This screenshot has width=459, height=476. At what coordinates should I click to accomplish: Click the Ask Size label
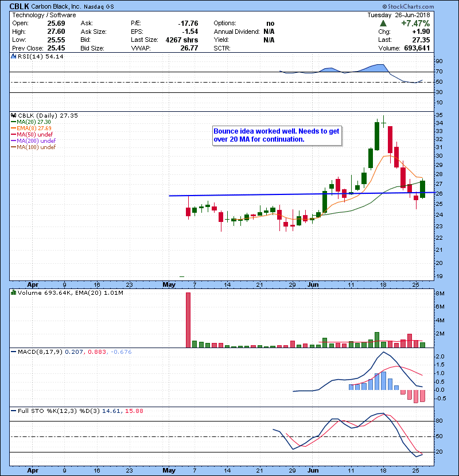point(94,32)
